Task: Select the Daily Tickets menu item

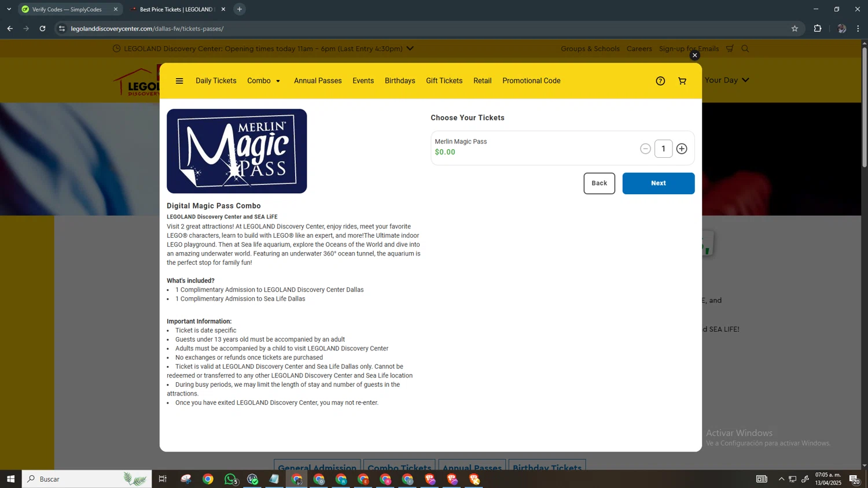Action: [216, 81]
